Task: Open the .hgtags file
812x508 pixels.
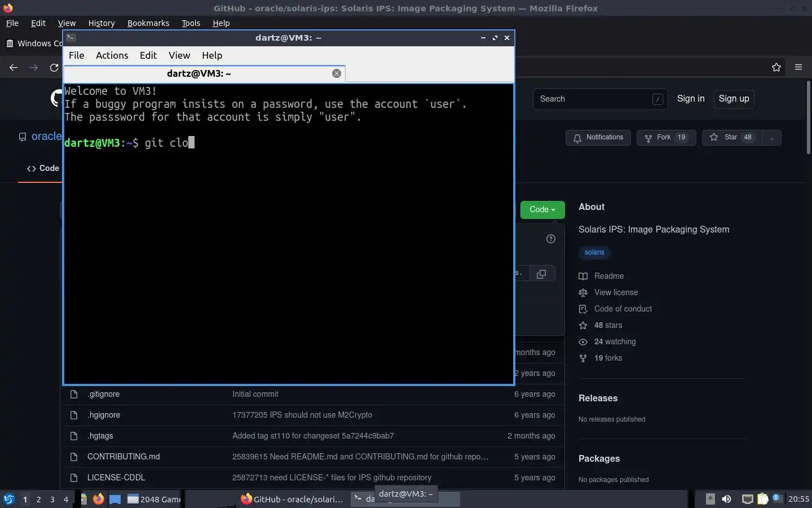Action: (100, 436)
